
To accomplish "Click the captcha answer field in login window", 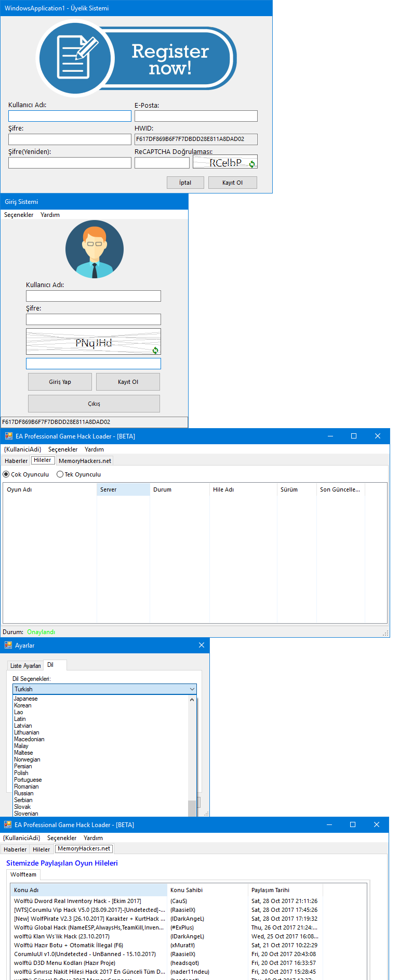I will pyautogui.click(x=94, y=364).
